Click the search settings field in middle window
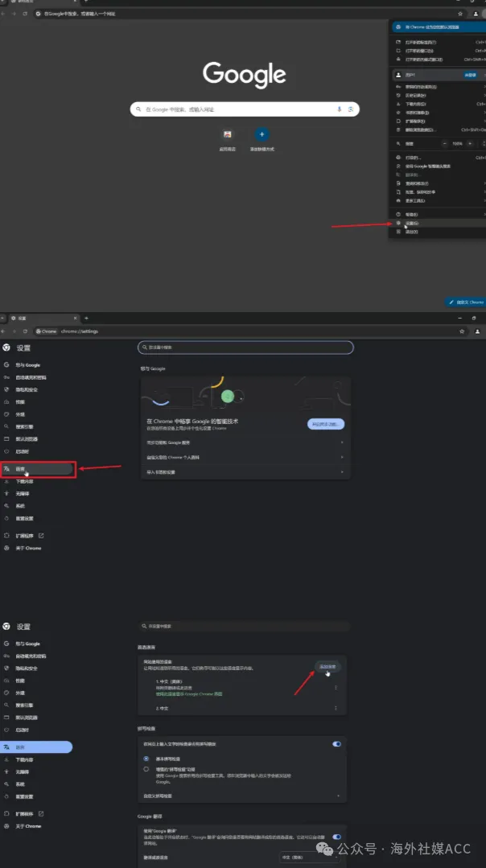This screenshot has width=486, height=868. (245, 347)
